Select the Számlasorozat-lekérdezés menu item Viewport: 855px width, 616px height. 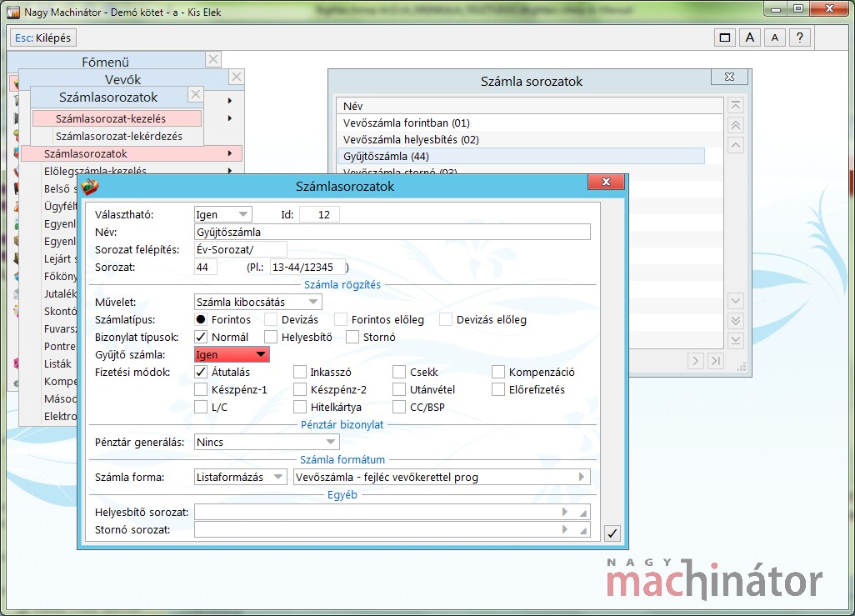point(119,136)
